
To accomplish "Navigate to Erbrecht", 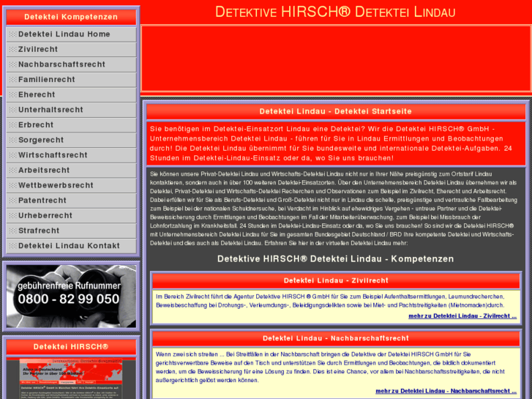I will click(x=71, y=125).
